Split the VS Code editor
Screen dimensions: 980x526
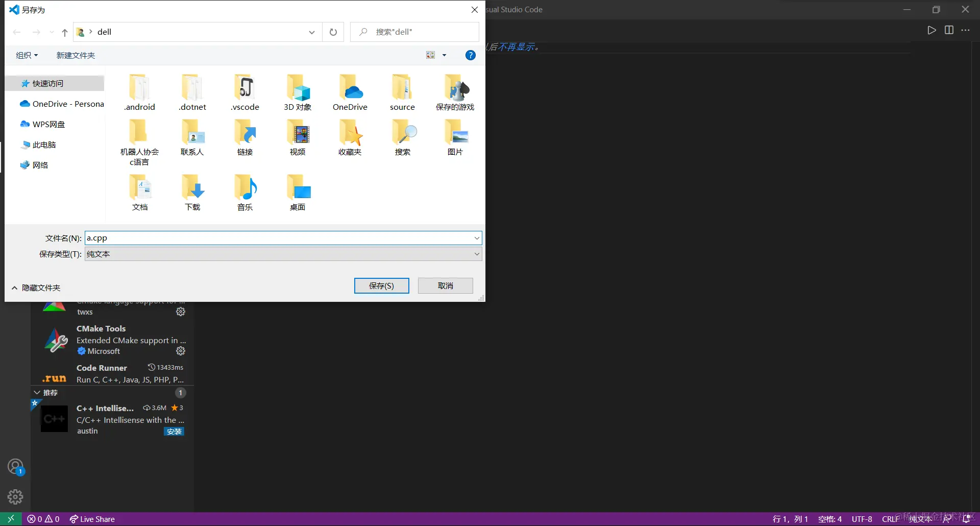coord(949,30)
